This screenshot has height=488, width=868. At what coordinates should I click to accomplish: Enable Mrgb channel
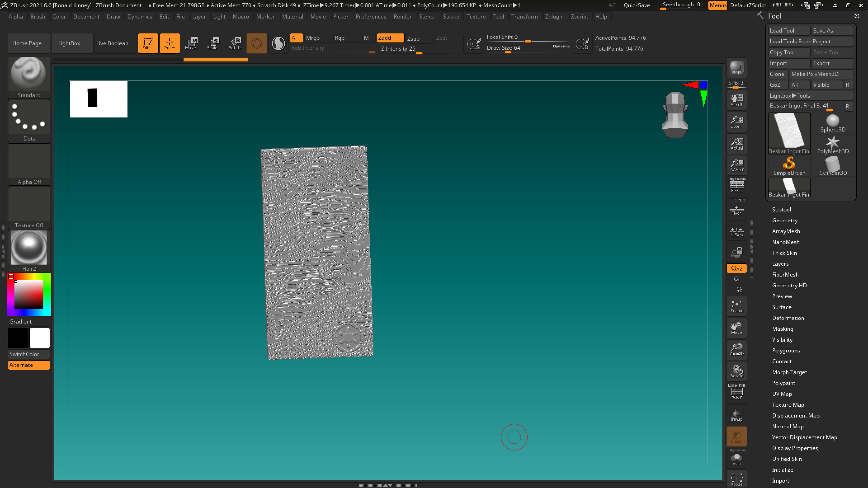(x=317, y=38)
